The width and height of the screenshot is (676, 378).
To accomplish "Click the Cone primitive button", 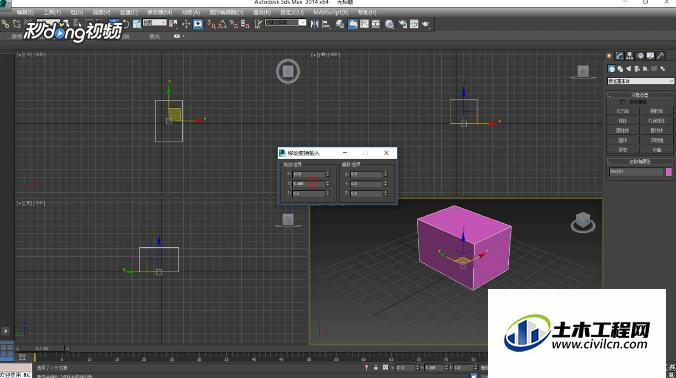I will [x=656, y=111].
